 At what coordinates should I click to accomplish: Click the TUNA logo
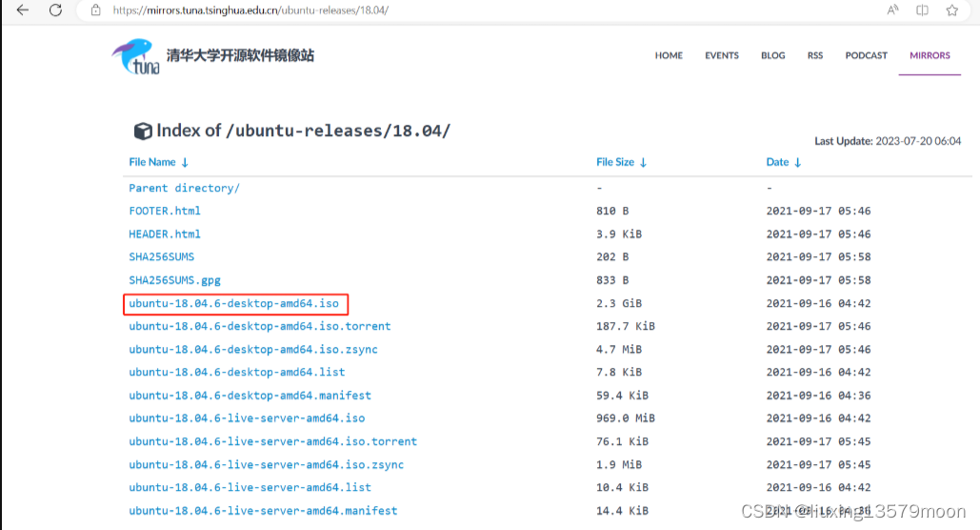136,56
